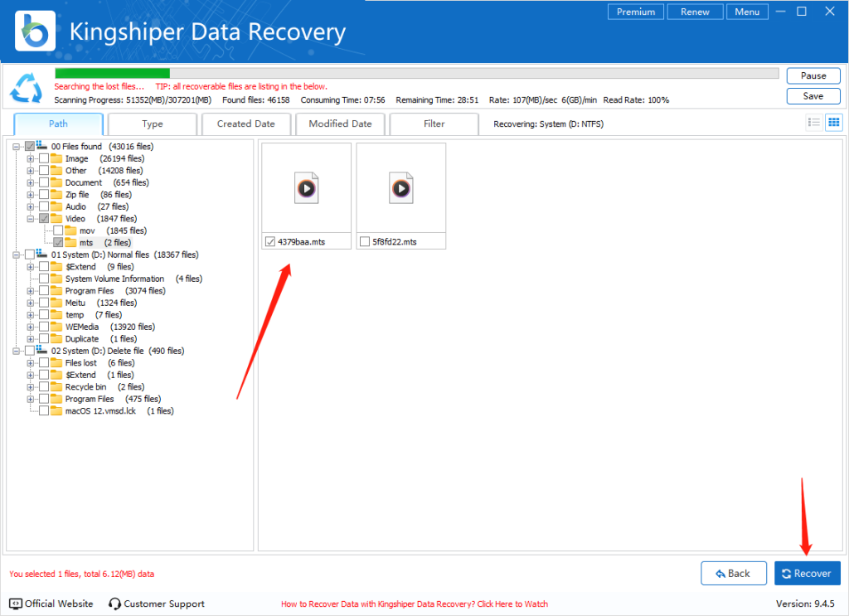The width and height of the screenshot is (849, 616).
Task: Expand the Program Files (3074 files) node
Action: point(31,291)
